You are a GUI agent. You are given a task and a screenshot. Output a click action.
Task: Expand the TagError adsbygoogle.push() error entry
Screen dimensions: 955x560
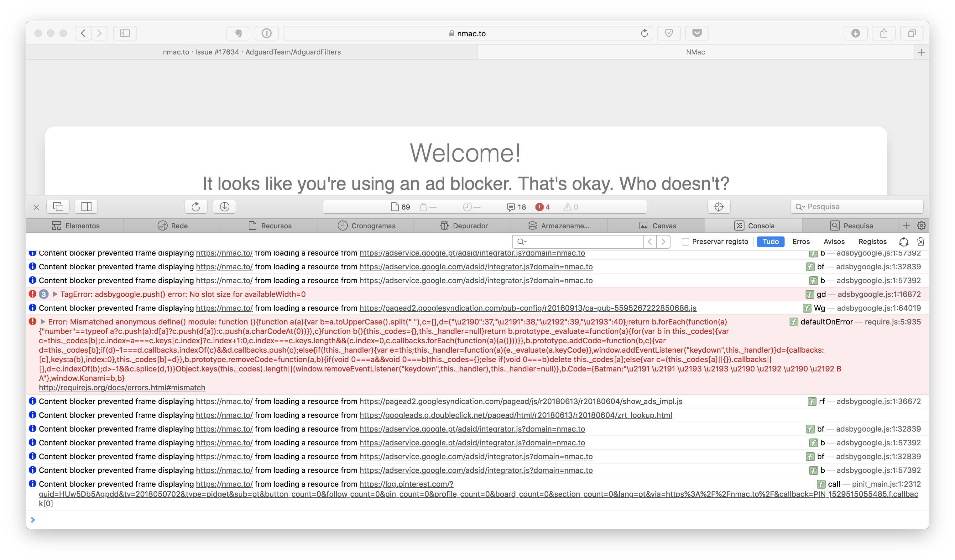(x=55, y=294)
